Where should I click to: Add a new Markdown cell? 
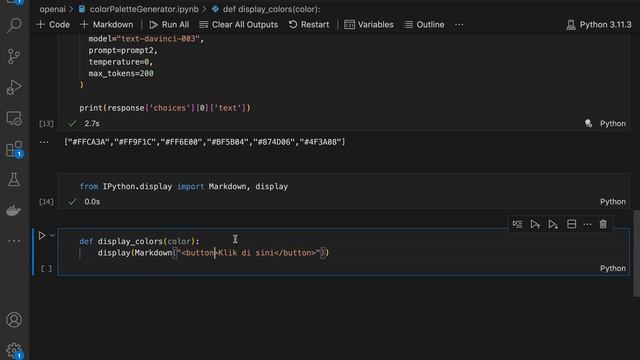click(107, 24)
